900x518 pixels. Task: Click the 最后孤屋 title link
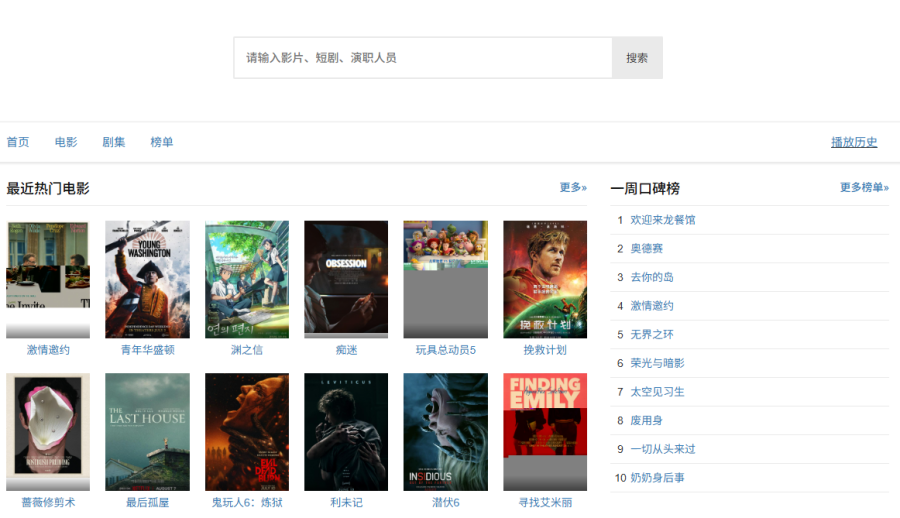click(x=148, y=502)
